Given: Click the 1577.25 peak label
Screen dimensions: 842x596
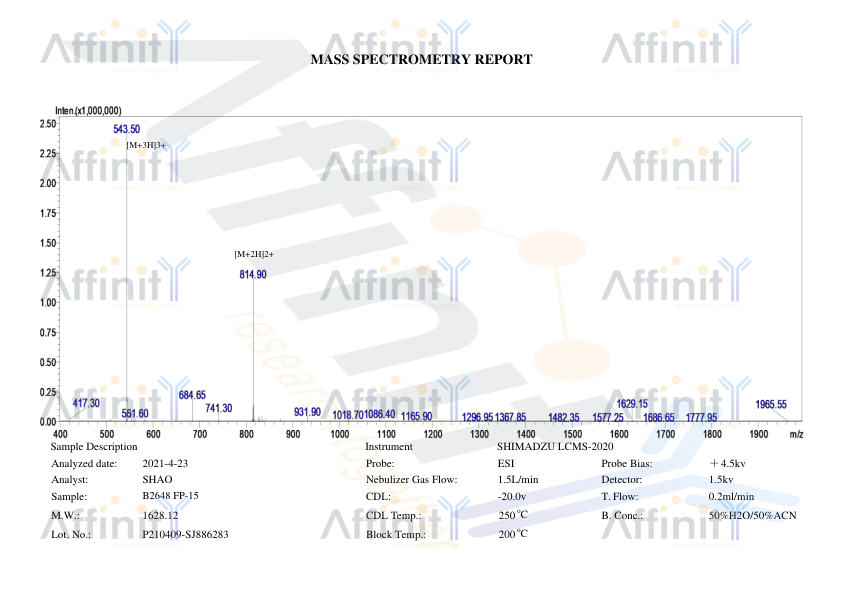Looking at the screenshot, I should (608, 417).
